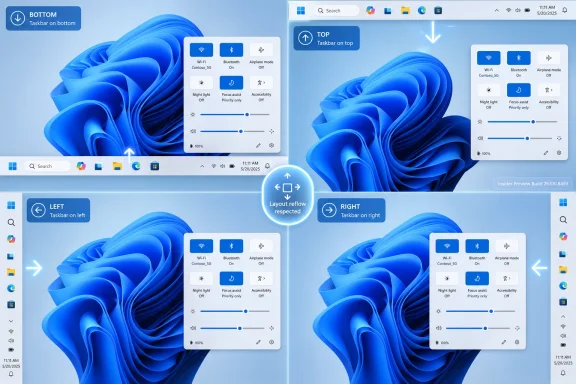This screenshot has height=384, width=576.
Task: Open Microsoft Edge in the BOTTOM layout taskbar
Action: pos(136,166)
